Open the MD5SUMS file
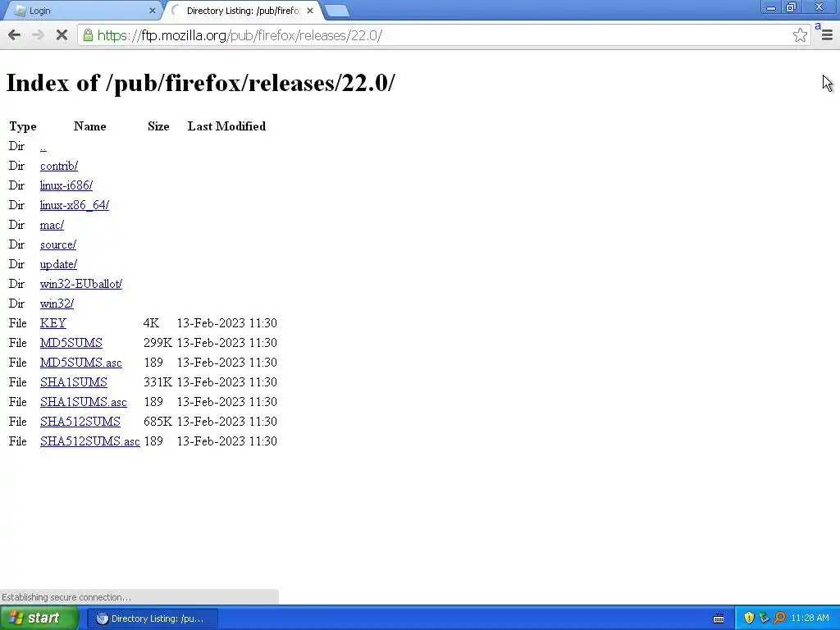840x630 pixels. click(x=71, y=343)
